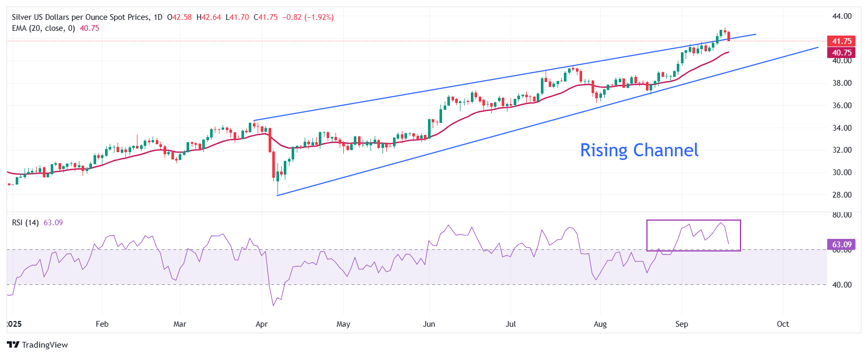Screen dimensions: 868x356
Task: Click the 40.00 level on the RSI axis
Action: pos(841,285)
